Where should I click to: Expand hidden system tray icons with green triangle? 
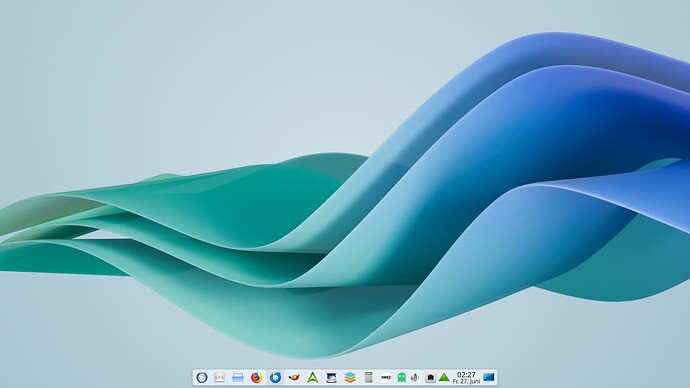click(x=444, y=377)
